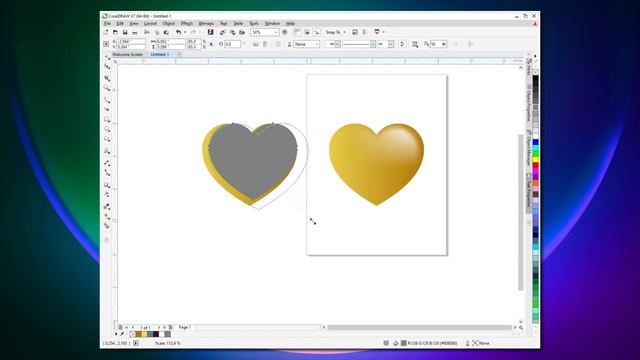Click the Print icon

(135, 32)
